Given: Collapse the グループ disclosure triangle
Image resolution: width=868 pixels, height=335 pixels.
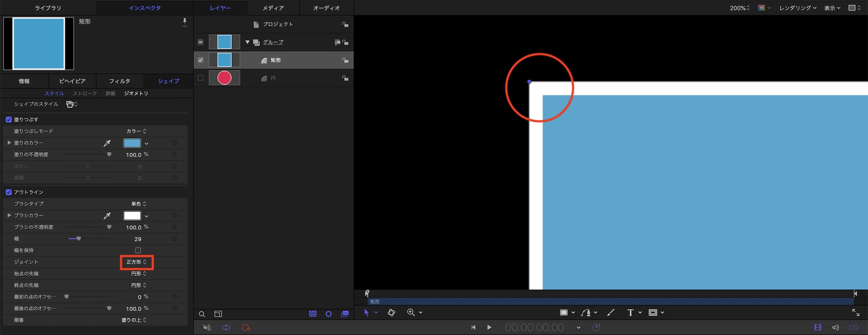Looking at the screenshot, I should 247,42.
